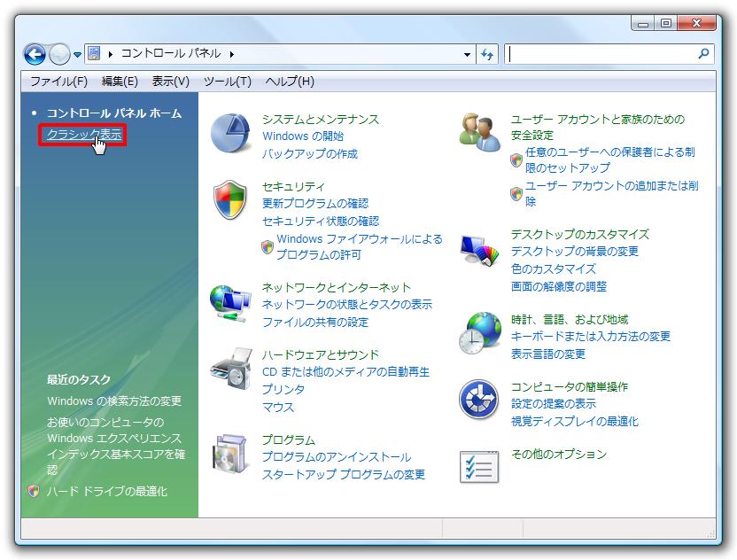Click the Network and Internet icon

pyautogui.click(x=230, y=302)
